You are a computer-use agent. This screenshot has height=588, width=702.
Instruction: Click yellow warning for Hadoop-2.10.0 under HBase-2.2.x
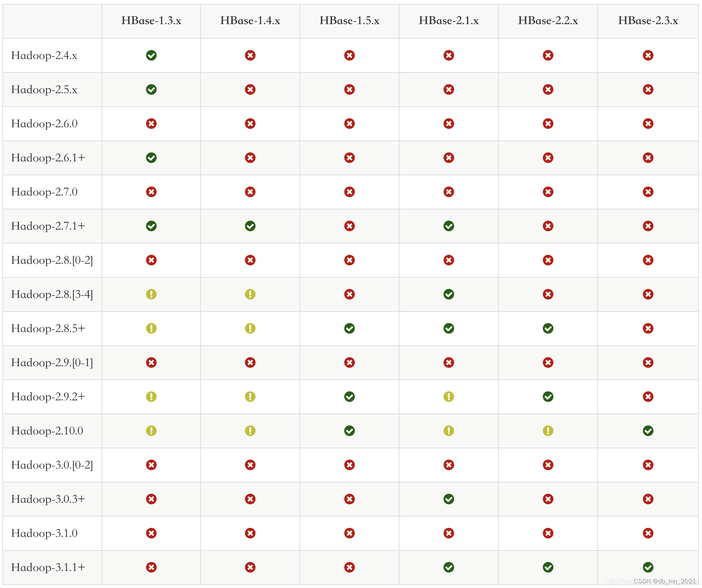[x=548, y=431]
